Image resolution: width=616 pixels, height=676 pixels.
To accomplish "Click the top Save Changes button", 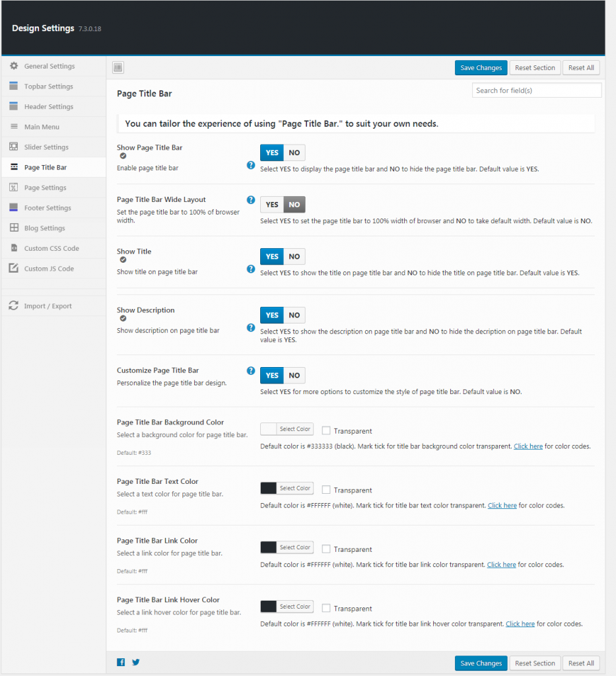I will click(481, 68).
